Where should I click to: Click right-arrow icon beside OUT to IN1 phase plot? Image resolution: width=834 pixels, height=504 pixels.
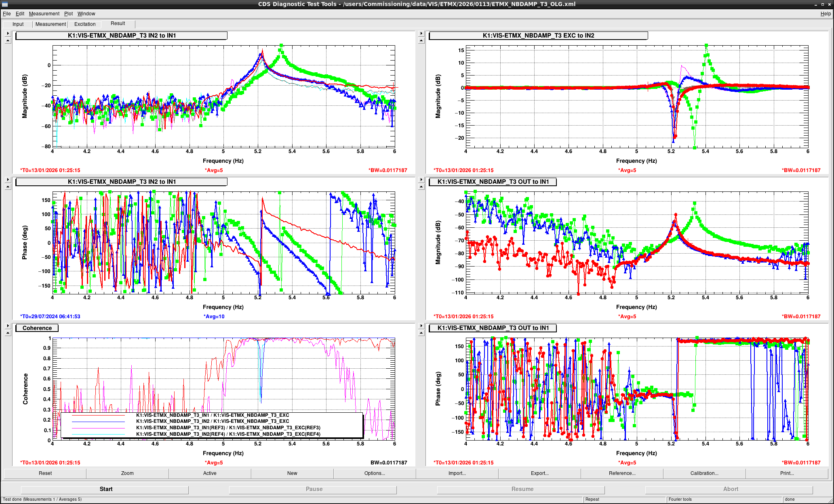click(421, 326)
